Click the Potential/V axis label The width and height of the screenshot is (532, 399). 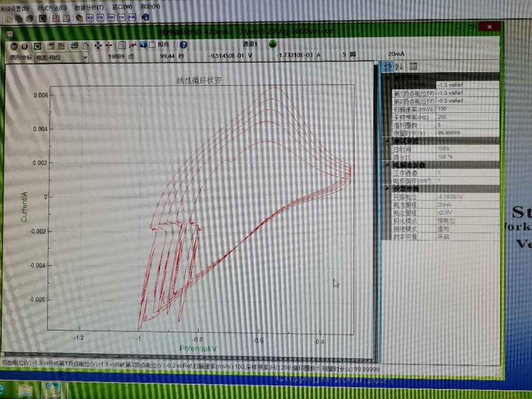[198, 348]
